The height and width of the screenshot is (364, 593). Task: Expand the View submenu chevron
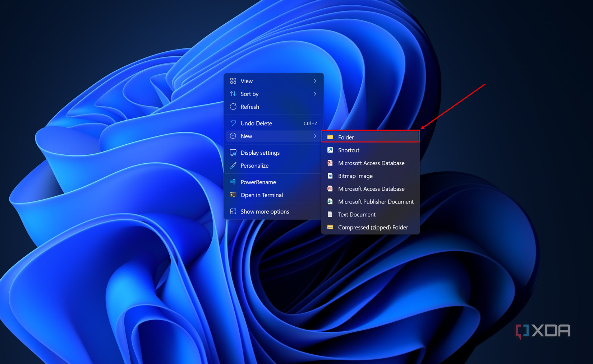(315, 81)
